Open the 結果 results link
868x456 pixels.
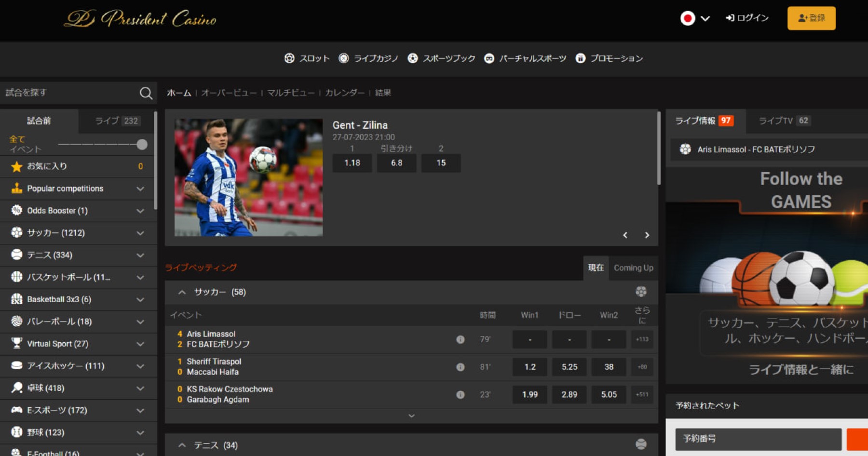click(383, 93)
